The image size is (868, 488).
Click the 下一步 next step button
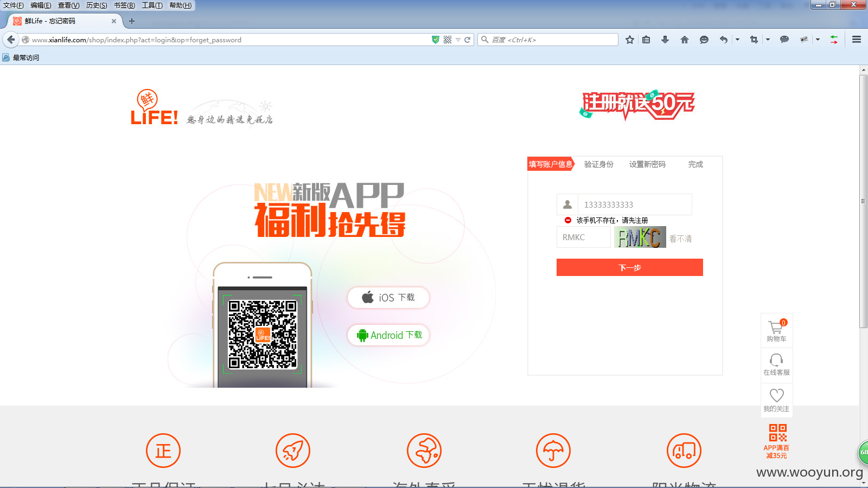(630, 267)
